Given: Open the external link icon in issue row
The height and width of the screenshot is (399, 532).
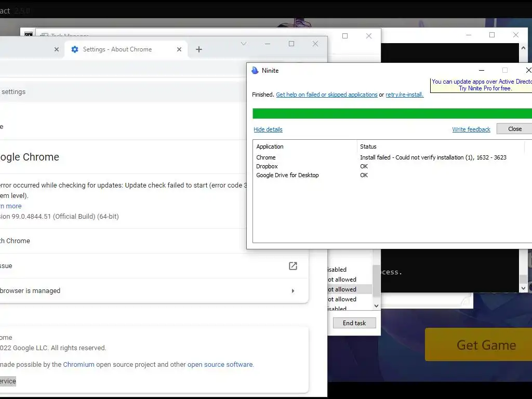Looking at the screenshot, I should coord(293,265).
